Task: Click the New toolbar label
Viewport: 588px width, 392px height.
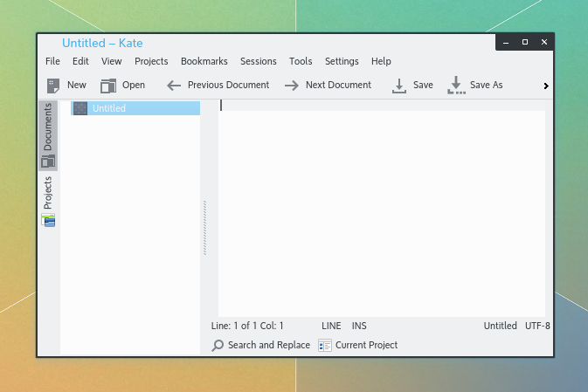Action: 77,85
